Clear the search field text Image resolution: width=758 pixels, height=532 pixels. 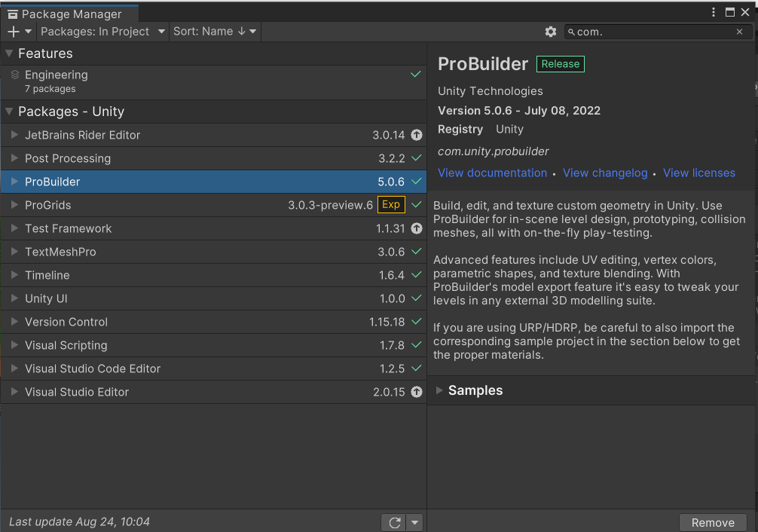coord(740,32)
